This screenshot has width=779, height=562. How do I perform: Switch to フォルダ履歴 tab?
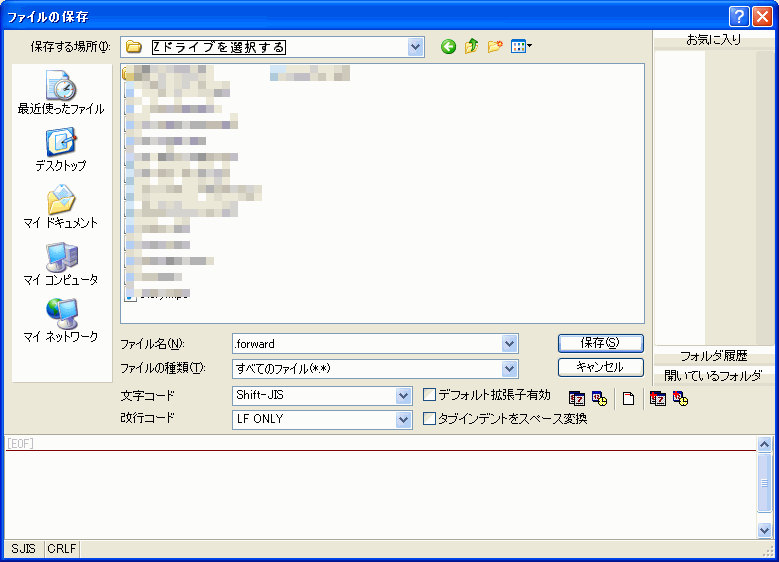pyautogui.click(x=713, y=356)
